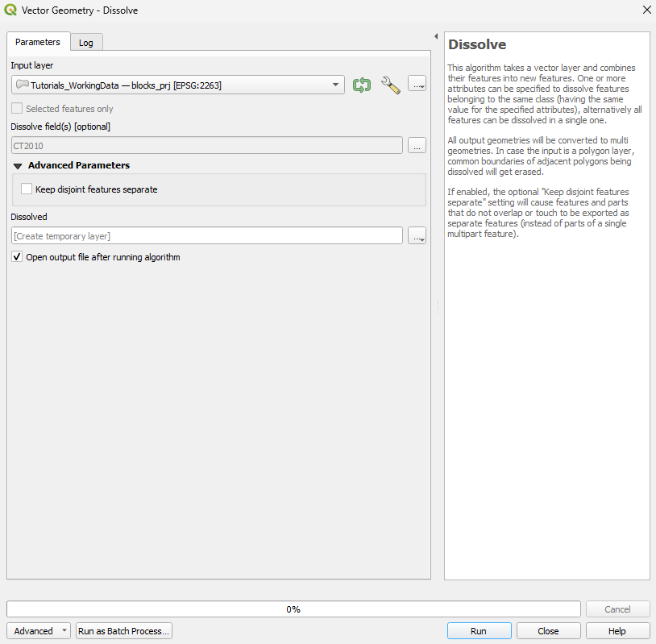Click the Run button

click(479, 630)
